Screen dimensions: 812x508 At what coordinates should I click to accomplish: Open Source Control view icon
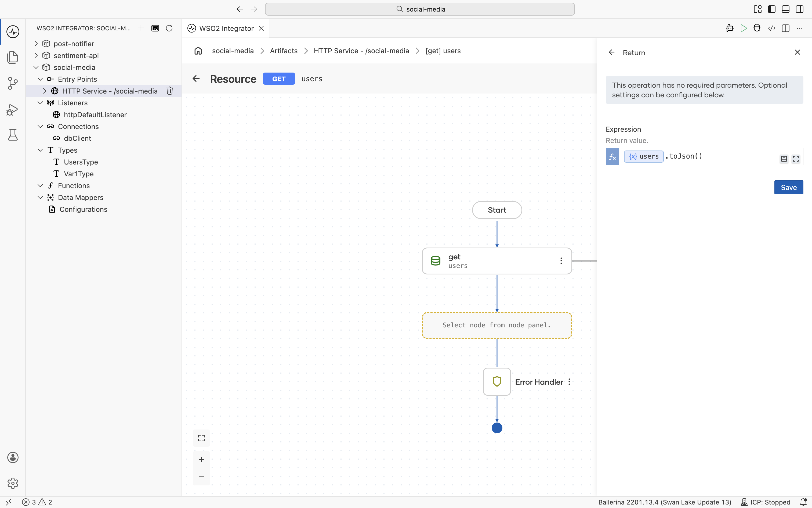pyautogui.click(x=13, y=83)
